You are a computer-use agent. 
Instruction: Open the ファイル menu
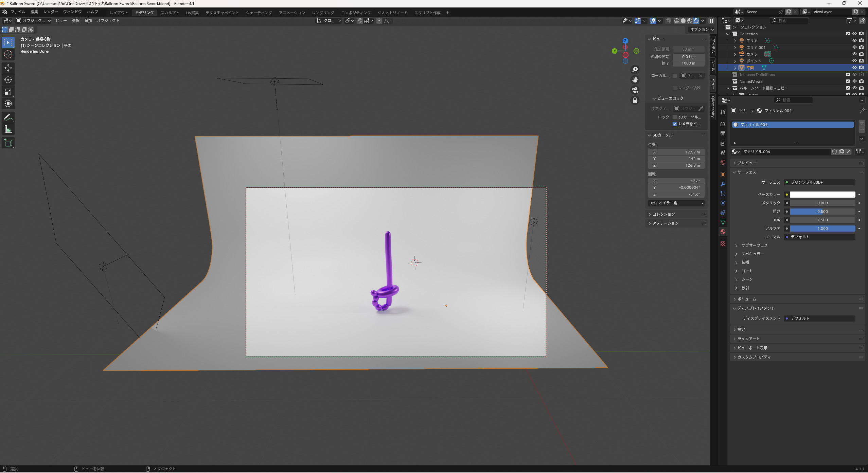click(x=18, y=12)
